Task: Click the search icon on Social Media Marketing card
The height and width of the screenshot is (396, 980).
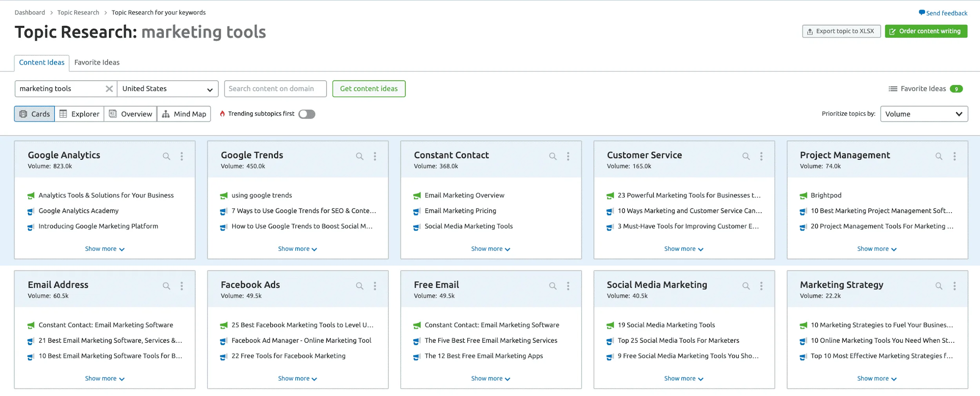Action: click(x=746, y=286)
